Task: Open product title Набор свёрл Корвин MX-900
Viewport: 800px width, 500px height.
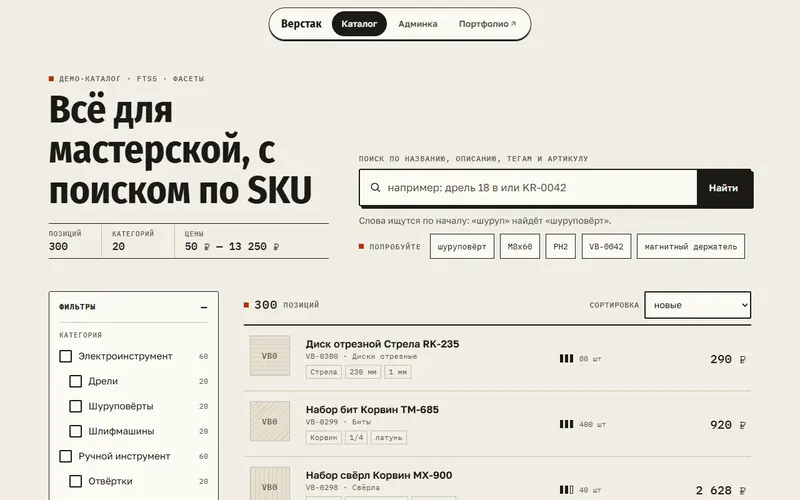Action: click(x=379, y=475)
